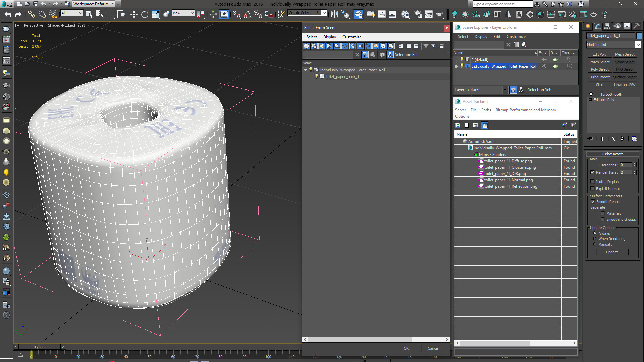Click the object color swatch beside name
Viewport: 644px width, 362px height.
[x=639, y=36]
